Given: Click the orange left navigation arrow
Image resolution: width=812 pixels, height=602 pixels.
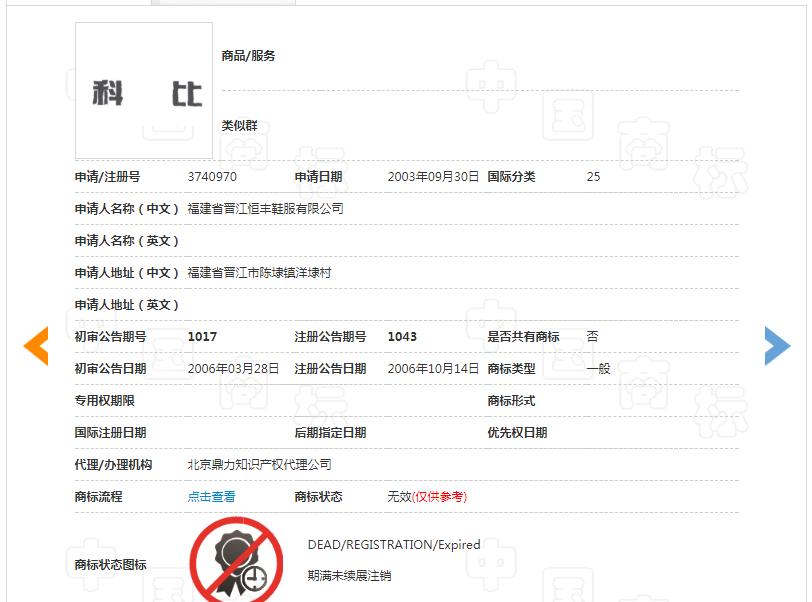Looking at the screenshot, I should 36,345.
